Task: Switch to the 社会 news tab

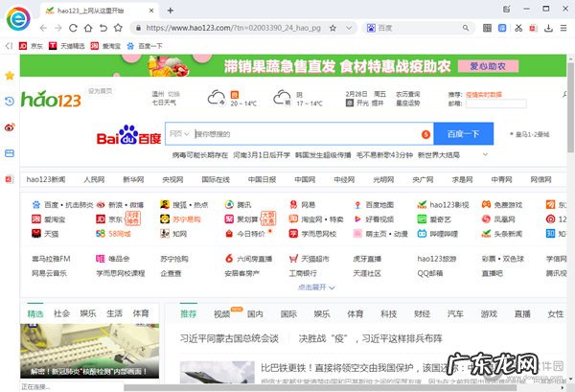Action: pyautogui.click(x=61, y=313)
